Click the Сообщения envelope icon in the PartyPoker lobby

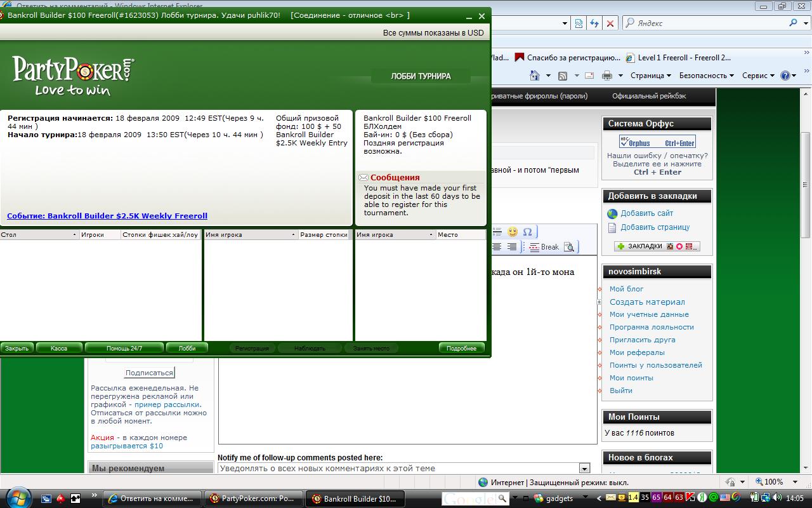(363, 178)
